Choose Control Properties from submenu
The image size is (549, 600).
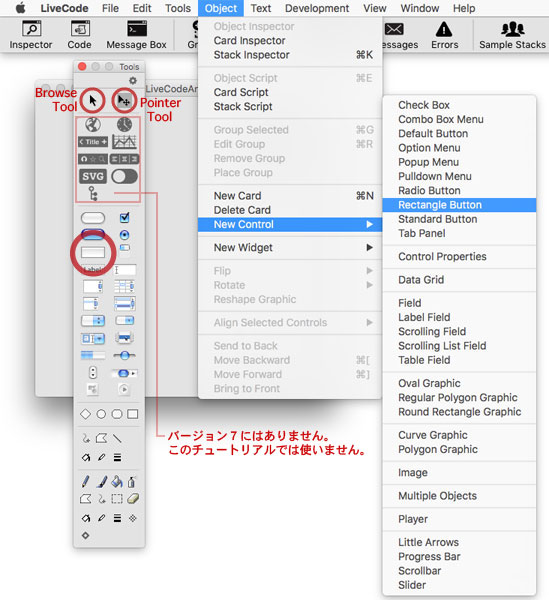pyautogui.click(x=459, y=256)
